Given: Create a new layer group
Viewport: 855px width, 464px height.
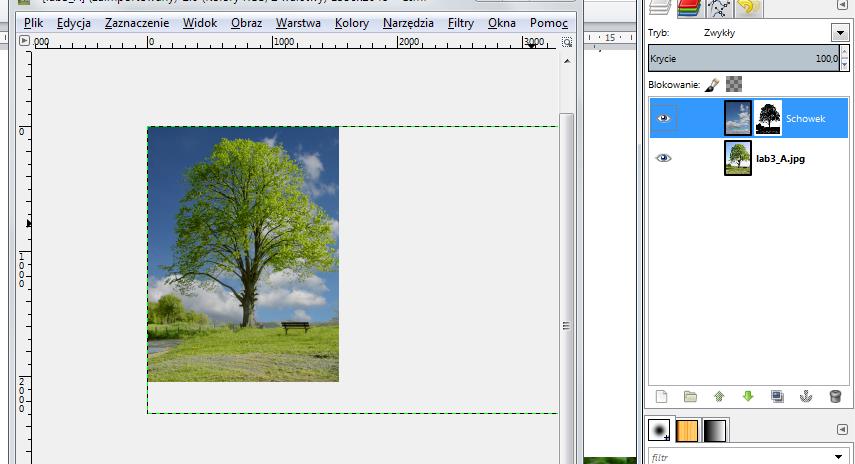Looking at the screenshot, I should pos(690,396).
